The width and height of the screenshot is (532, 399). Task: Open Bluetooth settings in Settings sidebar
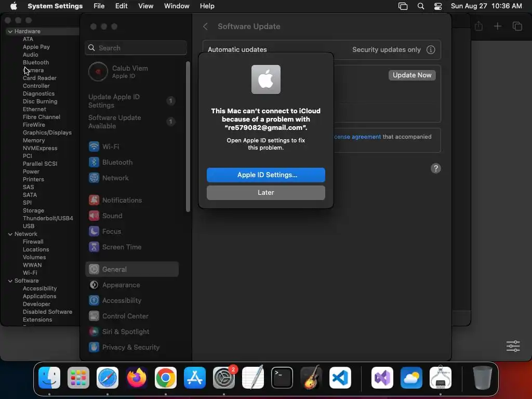click(x=131, y=162)
